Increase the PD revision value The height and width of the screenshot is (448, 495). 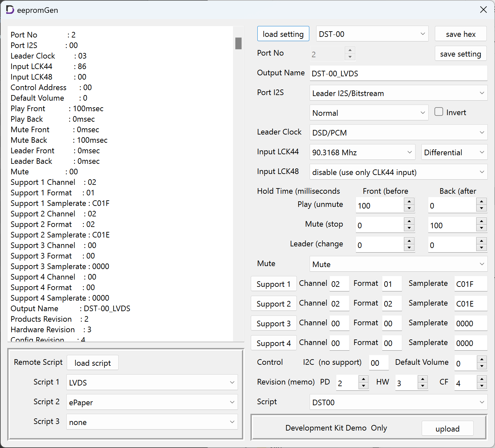(363, 379)
